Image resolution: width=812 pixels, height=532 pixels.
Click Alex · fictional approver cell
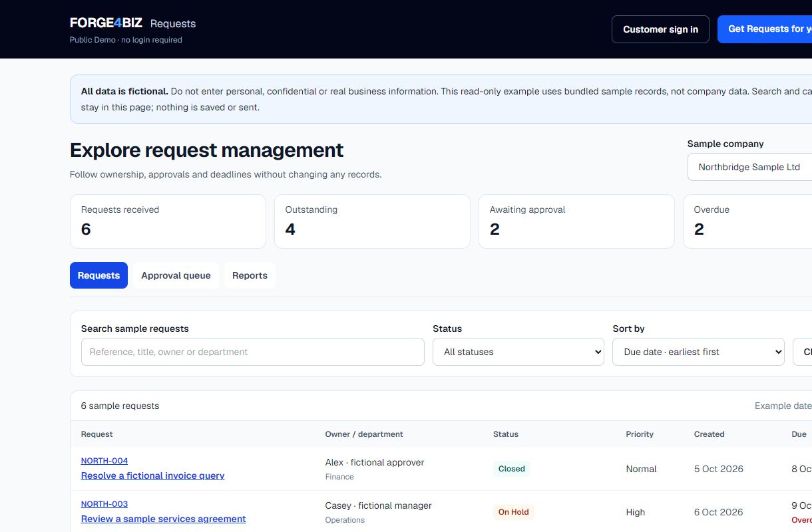tap(375, 462)
